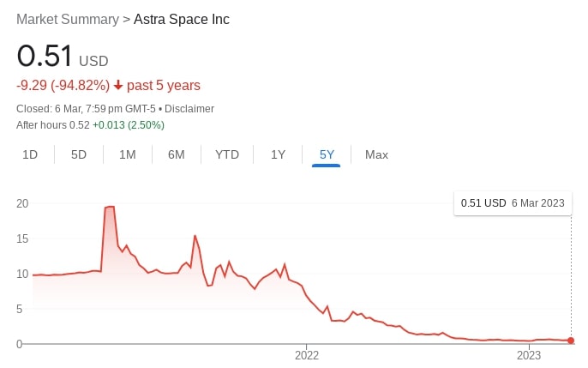The height and width of the screenshot is (368, 588).
Task: Select the 6M time range
Action: pos(177,154)
